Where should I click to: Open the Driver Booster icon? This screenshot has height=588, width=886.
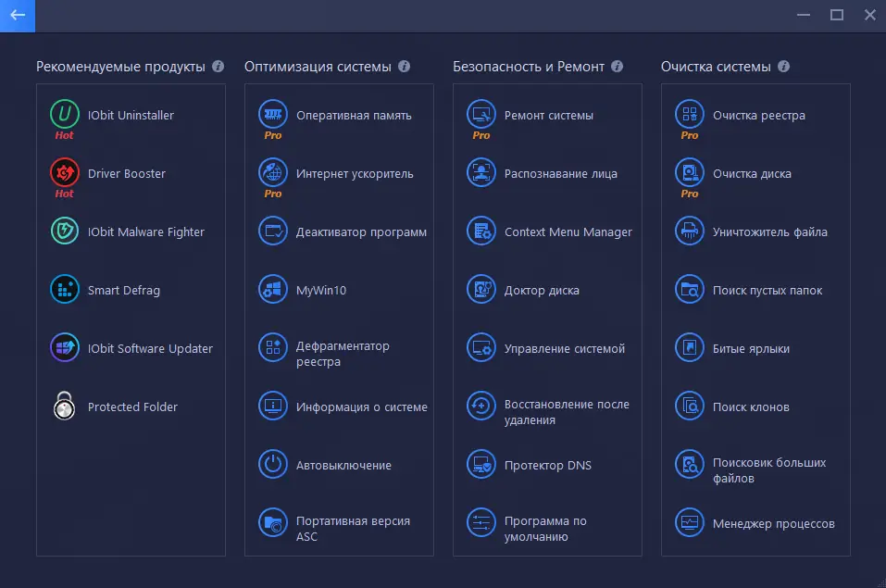click(65, 172)
